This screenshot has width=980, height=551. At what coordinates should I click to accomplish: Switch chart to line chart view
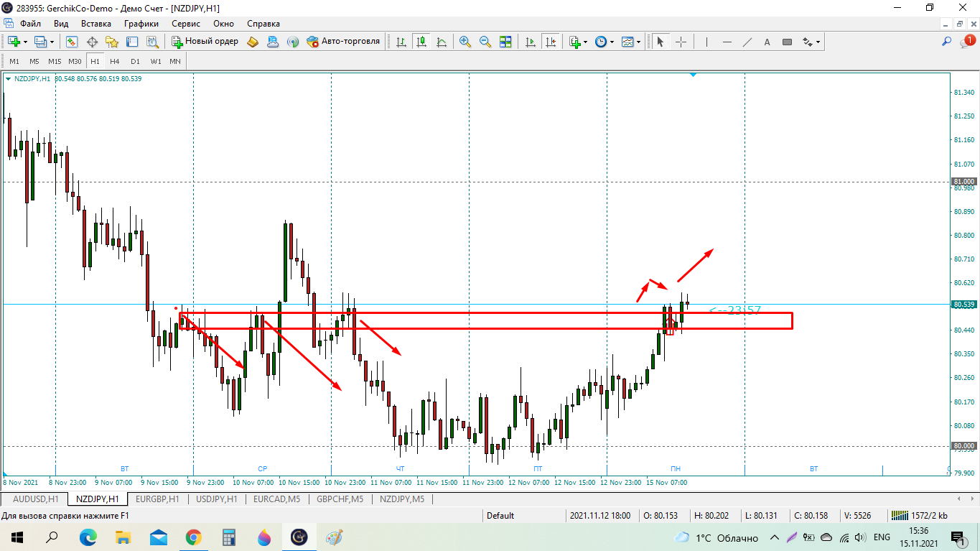(x=442, y=42)
